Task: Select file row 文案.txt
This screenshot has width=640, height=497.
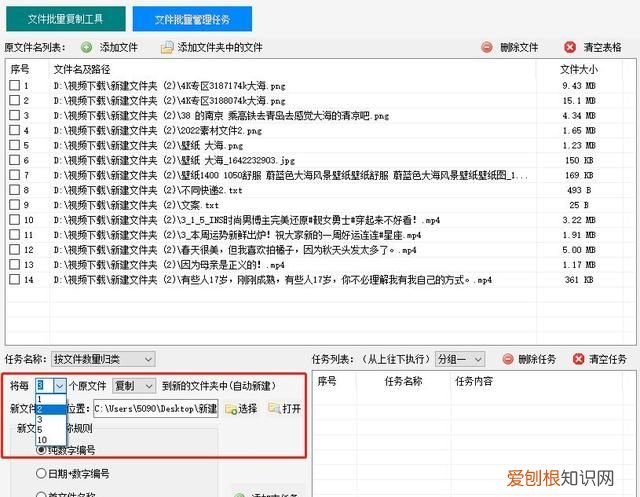Action: click(320, 205)
